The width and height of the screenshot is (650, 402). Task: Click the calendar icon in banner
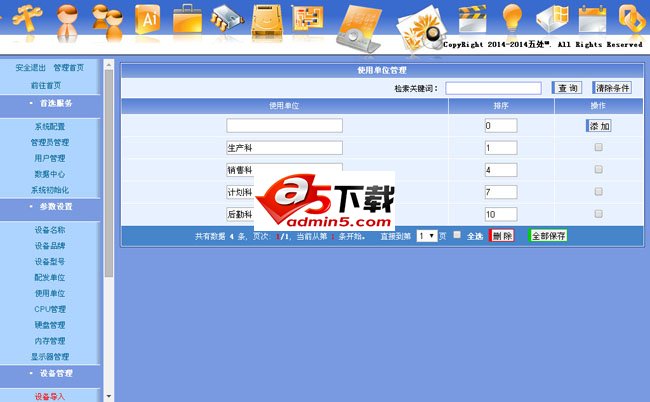(x=592, y=19)
